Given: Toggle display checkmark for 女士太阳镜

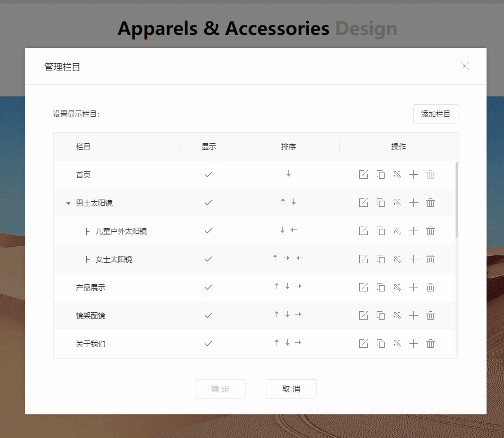Looking at the screenshot, I should 208,259.
